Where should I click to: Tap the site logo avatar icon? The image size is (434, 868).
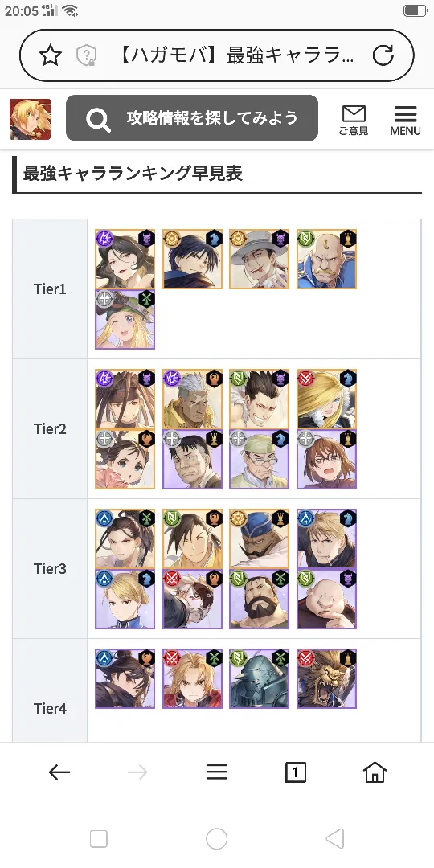[30, 119]
